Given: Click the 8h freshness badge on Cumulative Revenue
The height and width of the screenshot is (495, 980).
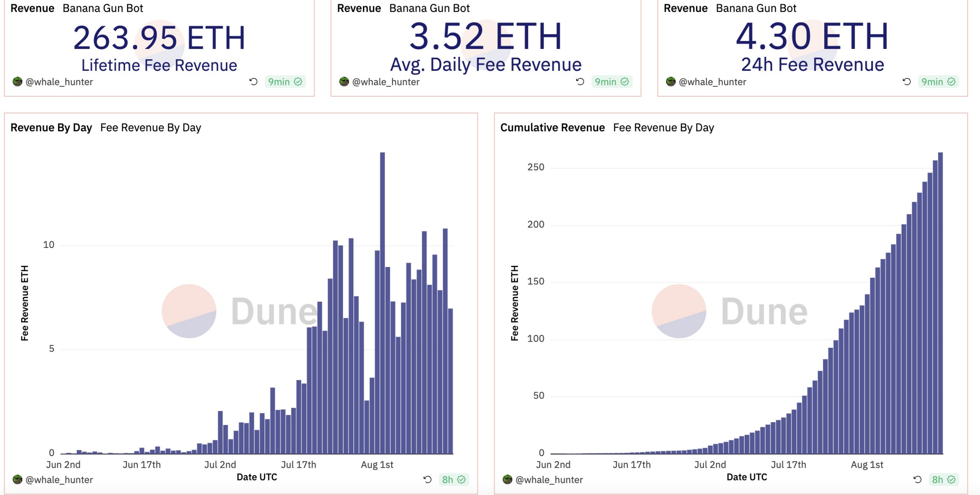Looking at the screenshot, I should pos(944,480).
